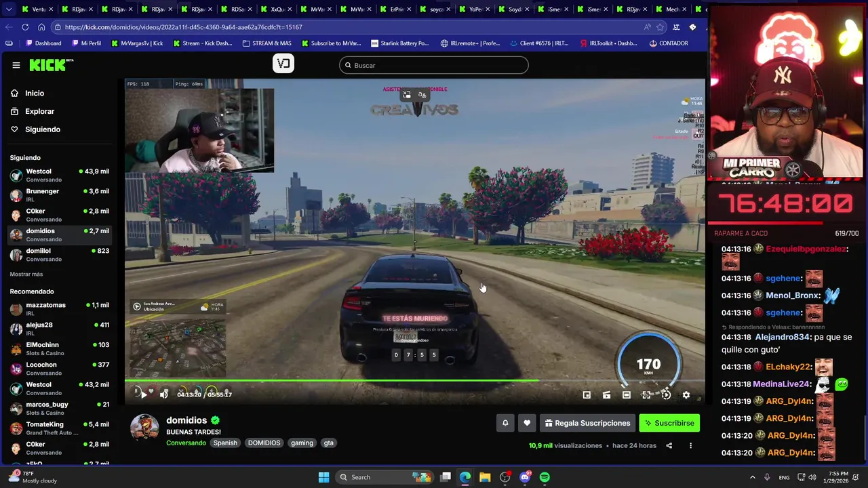Bookmark this page with the star icon
The width and height of the screenshot is (868, 488).
(x=660, y=27)
